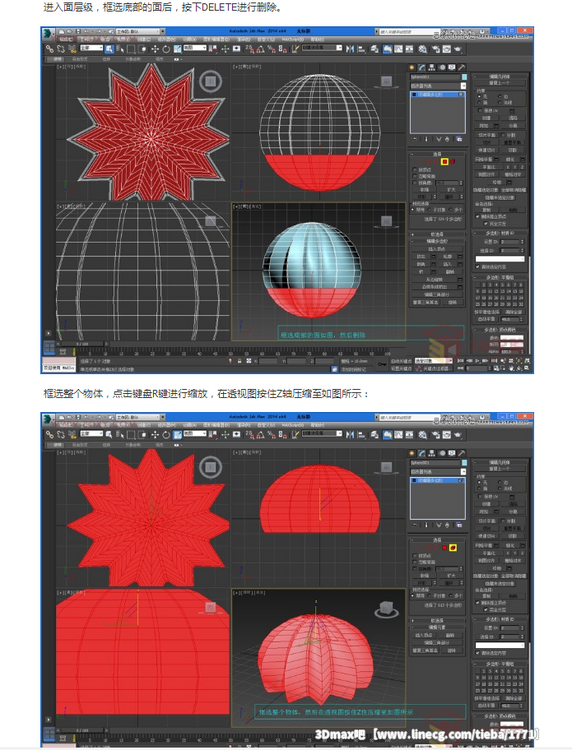Toggle 按角度 checkbox in first screenshot
Viewport: 572px width, 750px height.
point(415,183)
